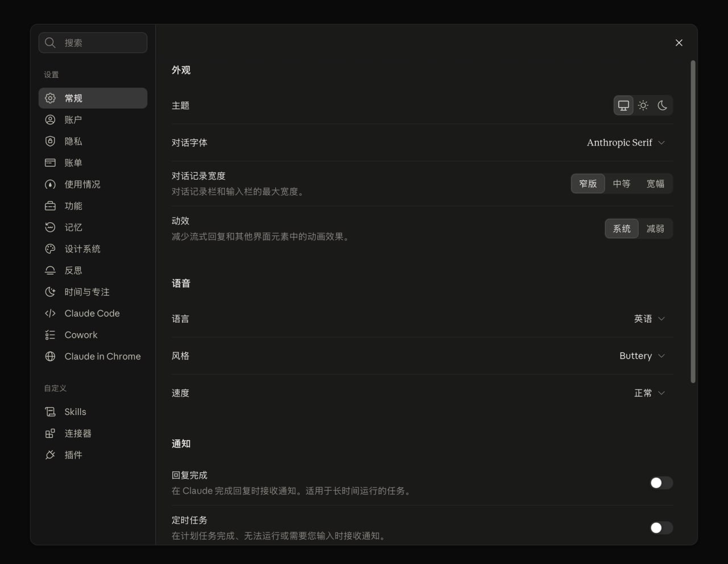Open the 对话字体 Anthropic Serif dropdown

coord(626,143)
